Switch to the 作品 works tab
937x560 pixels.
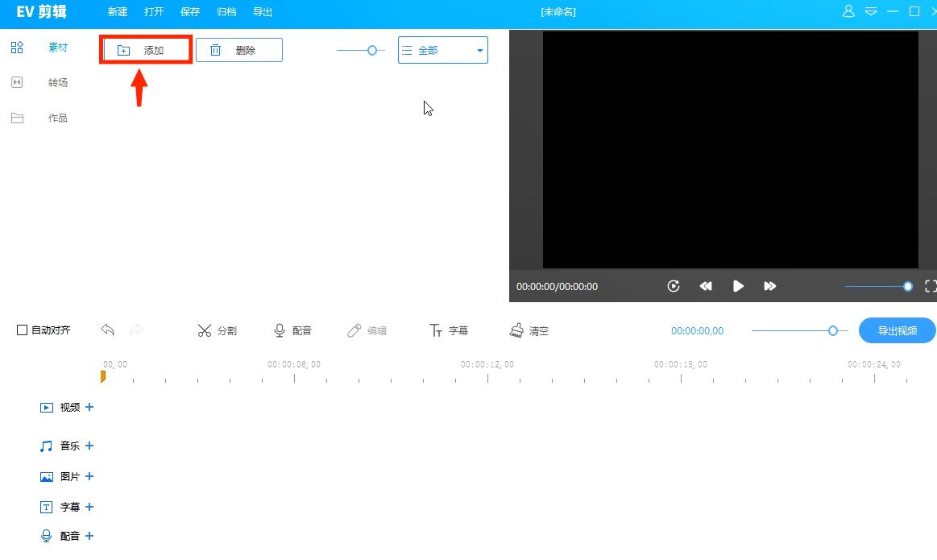58,118
